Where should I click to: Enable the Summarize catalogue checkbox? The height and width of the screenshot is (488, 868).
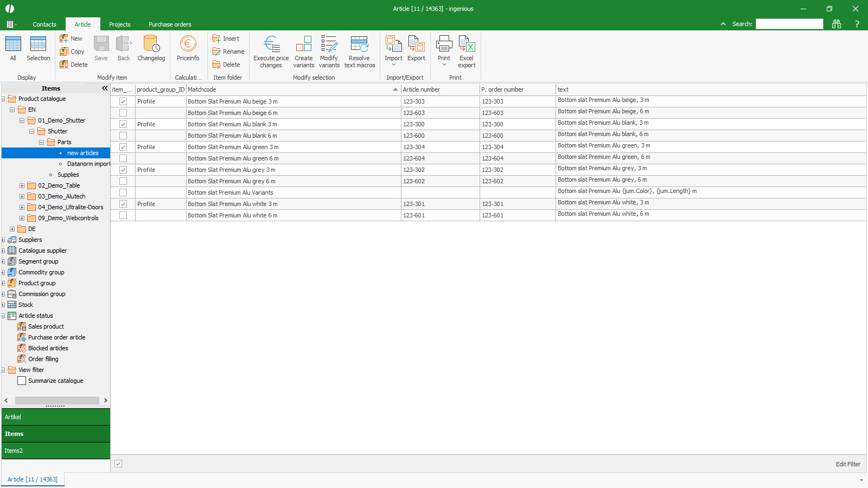(x=22, y=381)
